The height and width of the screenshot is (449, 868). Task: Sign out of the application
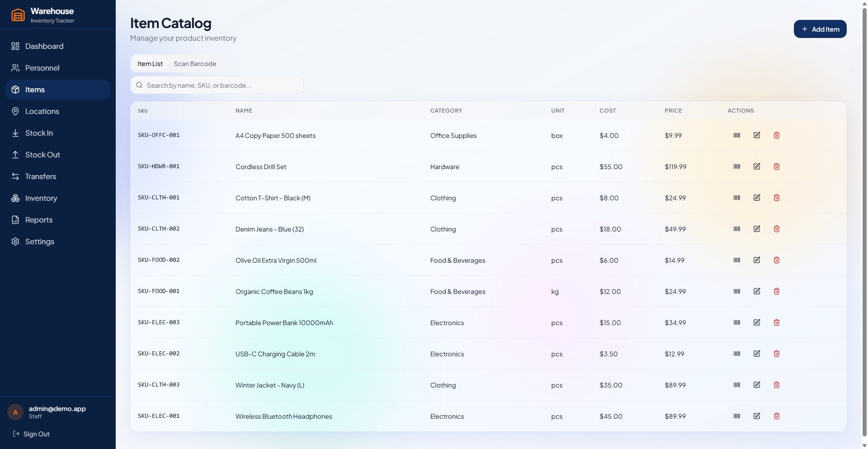coord(36,434)
